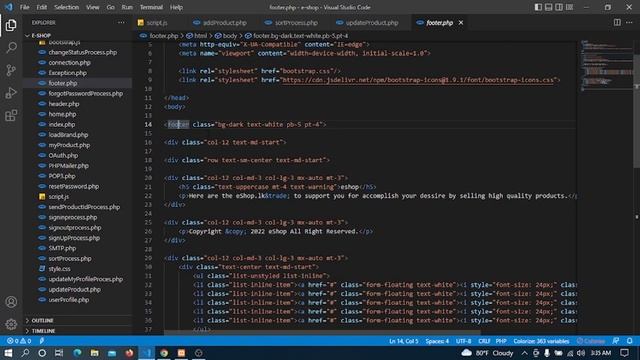Image resolution: width=640 pixels, height=360 pixels.
Task: Switch to the script.js tab
Action: [156, 23]
